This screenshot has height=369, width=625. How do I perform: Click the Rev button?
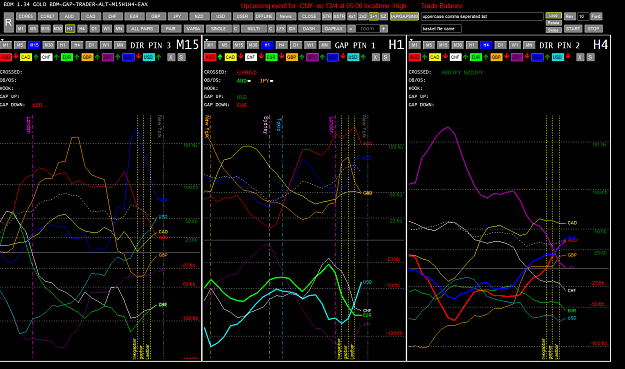[x=570, y=16]
